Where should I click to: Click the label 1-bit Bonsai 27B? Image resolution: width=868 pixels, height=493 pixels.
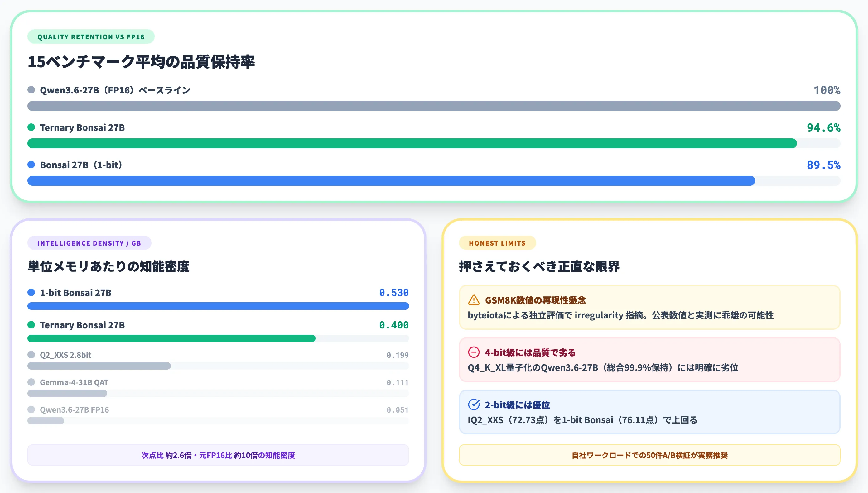pos(76,293)
